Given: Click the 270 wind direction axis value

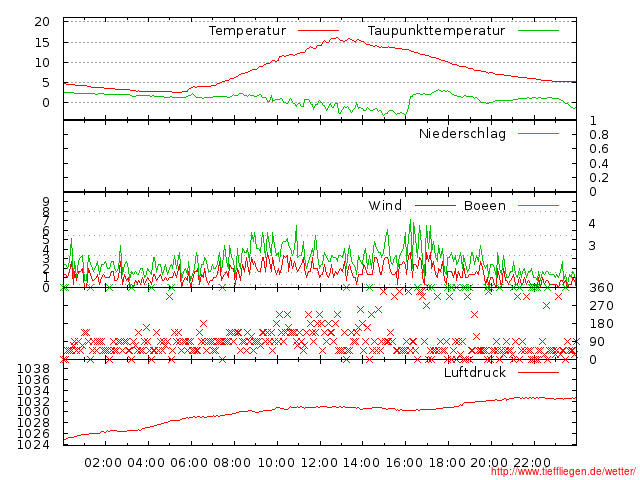Looking at the screenshot, I should 601,306.
